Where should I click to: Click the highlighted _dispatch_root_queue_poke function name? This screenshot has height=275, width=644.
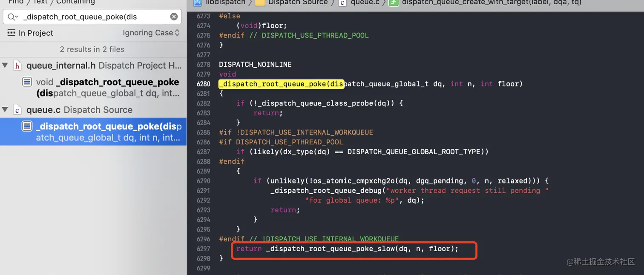[281, 84]
